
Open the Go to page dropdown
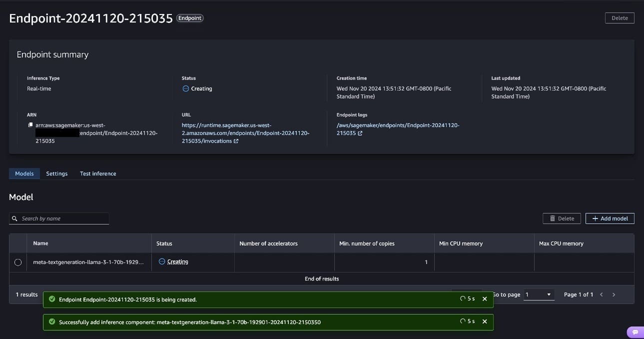(x=539, y=295)
